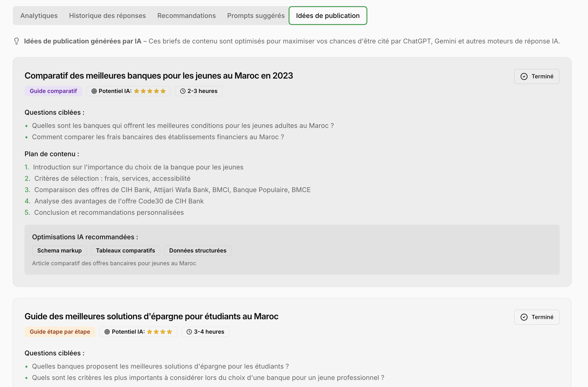Click the clock icon next to 3-4 heures
This screenshot has height=387, width=588.
189,332
